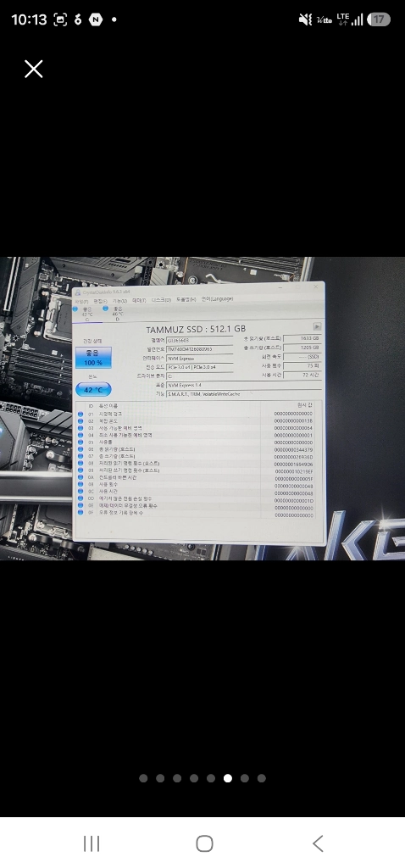Click the rotation rate value ---- (SSD)
The image size is (405, 868).
tap(302, 357)
